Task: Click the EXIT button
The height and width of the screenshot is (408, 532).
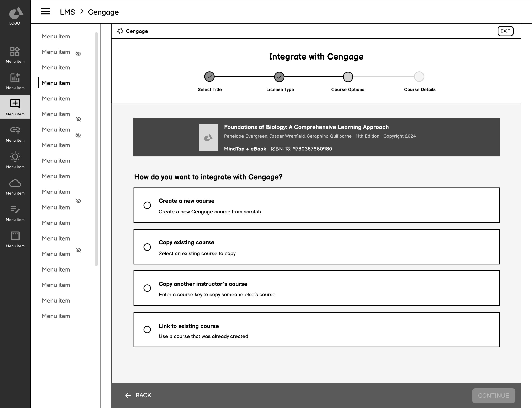Action: tap(505, 31)
